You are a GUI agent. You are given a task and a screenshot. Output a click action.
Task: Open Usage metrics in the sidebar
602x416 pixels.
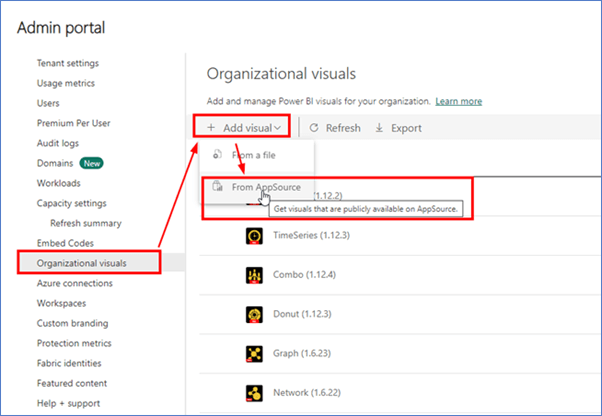[66, 83]
